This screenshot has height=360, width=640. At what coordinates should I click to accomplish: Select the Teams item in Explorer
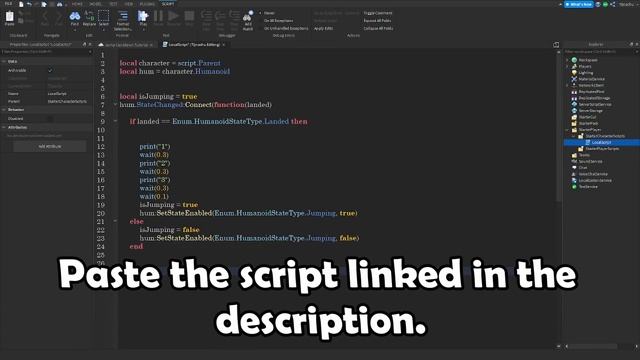coord(584,155)
